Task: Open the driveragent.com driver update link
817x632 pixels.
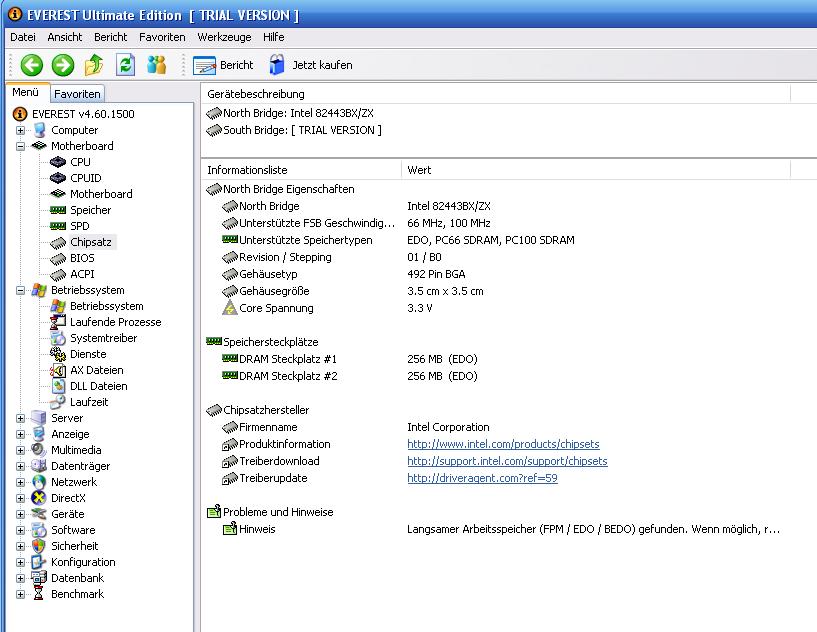Action: 482,478
